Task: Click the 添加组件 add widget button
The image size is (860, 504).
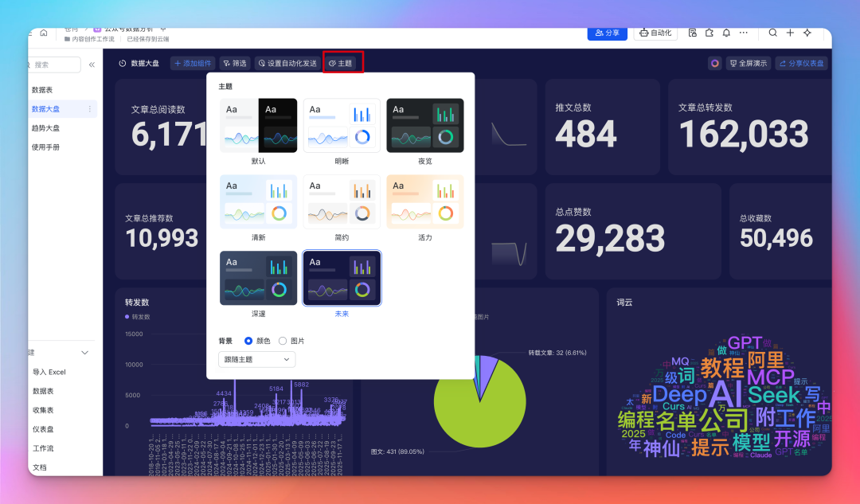Action: point(193,64)
